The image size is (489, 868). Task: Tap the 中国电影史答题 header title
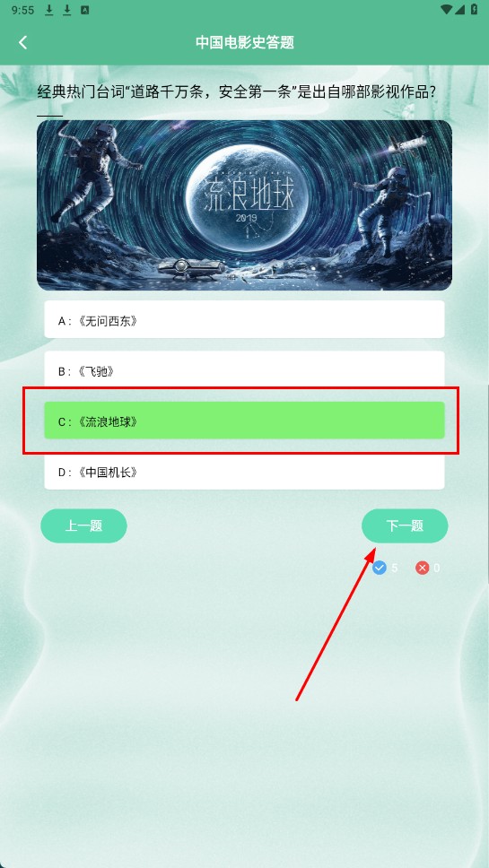(x=244, y=42)
